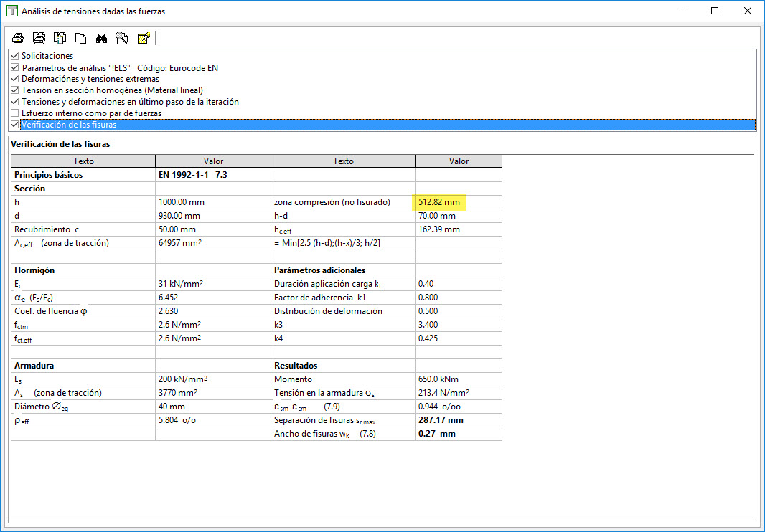Image resolution: width=765 pixels, height=532 pixels.
Task: Click the magnifier print preview icon
Action: click(123, 38)
